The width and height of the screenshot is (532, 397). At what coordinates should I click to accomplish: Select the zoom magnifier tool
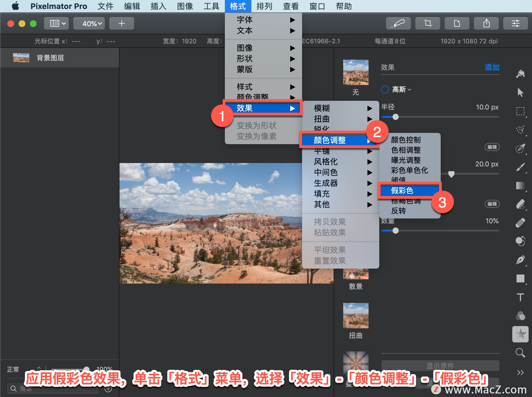coord(520,353)
